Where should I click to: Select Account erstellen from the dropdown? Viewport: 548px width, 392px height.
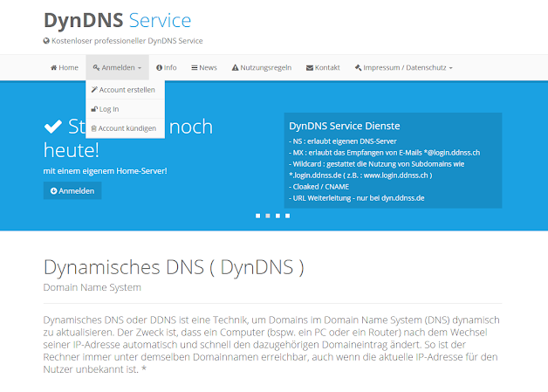coord(125,90)
